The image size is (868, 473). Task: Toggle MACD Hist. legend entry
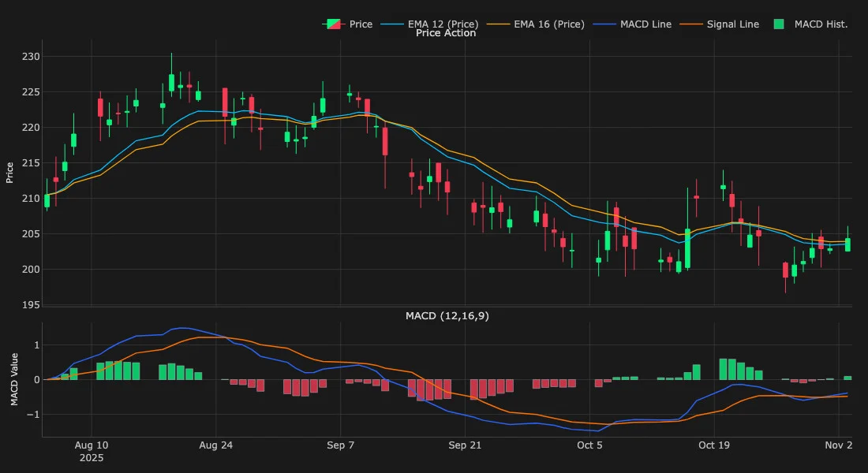[810, 24]
